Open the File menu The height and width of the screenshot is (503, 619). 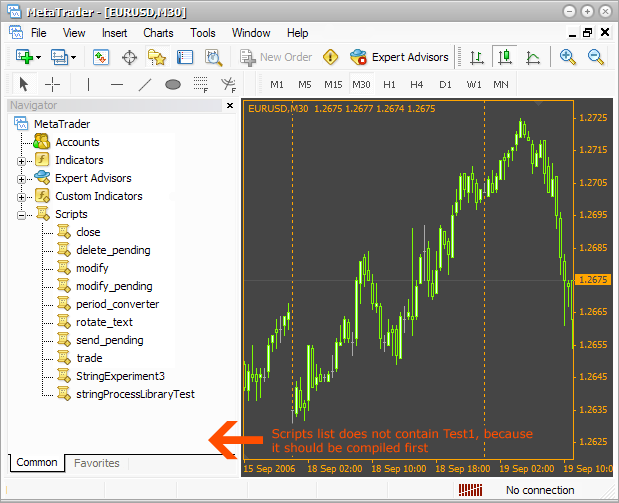[39, 33]
